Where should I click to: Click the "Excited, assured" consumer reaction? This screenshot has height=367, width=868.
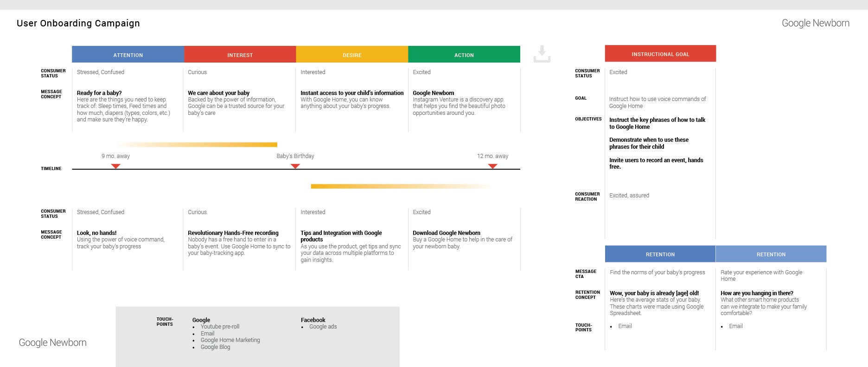[629, 196]
